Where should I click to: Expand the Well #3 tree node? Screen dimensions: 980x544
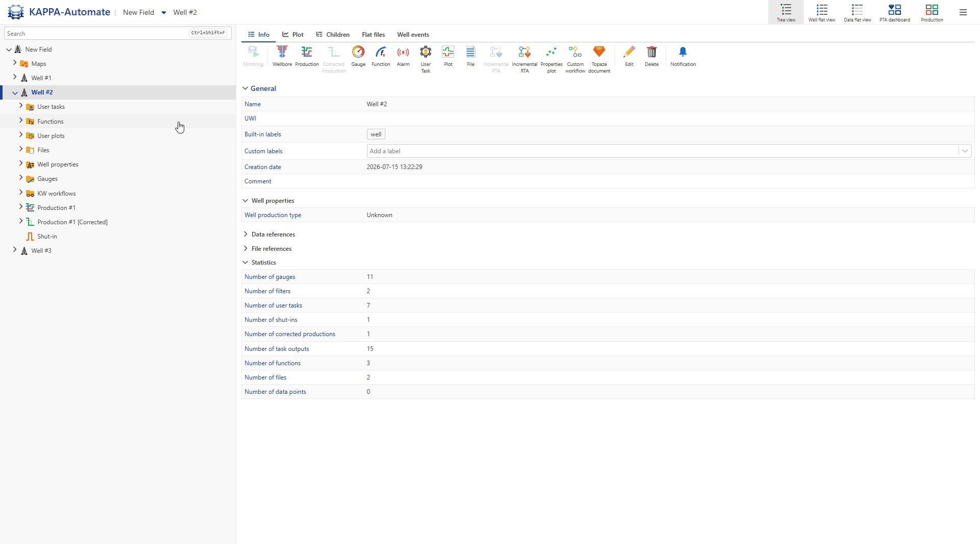[x=15, y=250]
